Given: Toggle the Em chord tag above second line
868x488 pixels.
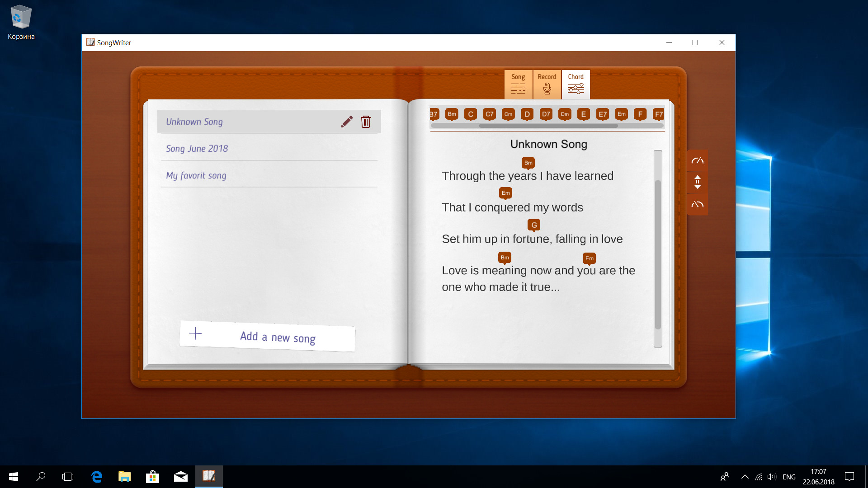Looking at the screenshot, I should pyautogui.click(x=505, y=193).
